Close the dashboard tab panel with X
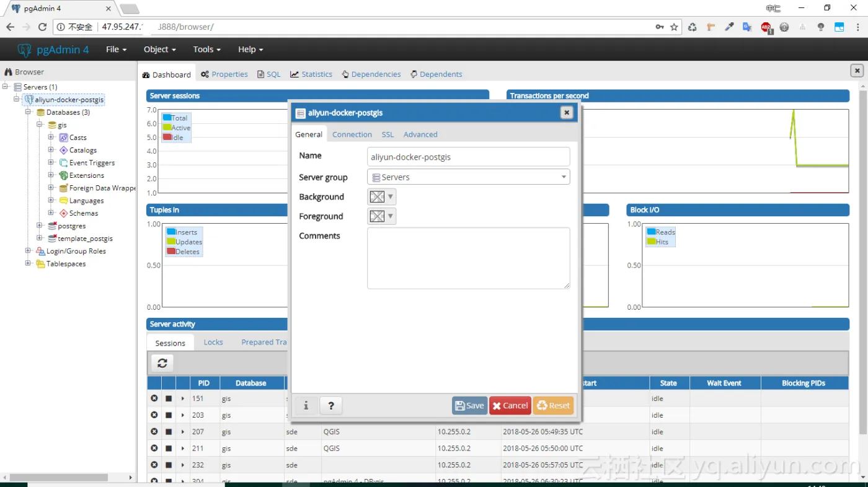Screen dimensions: 868x487 857,71
